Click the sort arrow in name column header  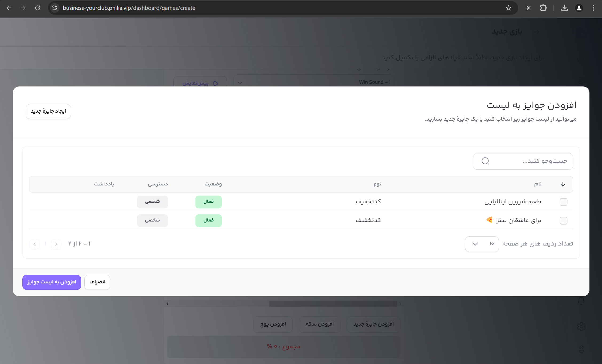point(563,184)
